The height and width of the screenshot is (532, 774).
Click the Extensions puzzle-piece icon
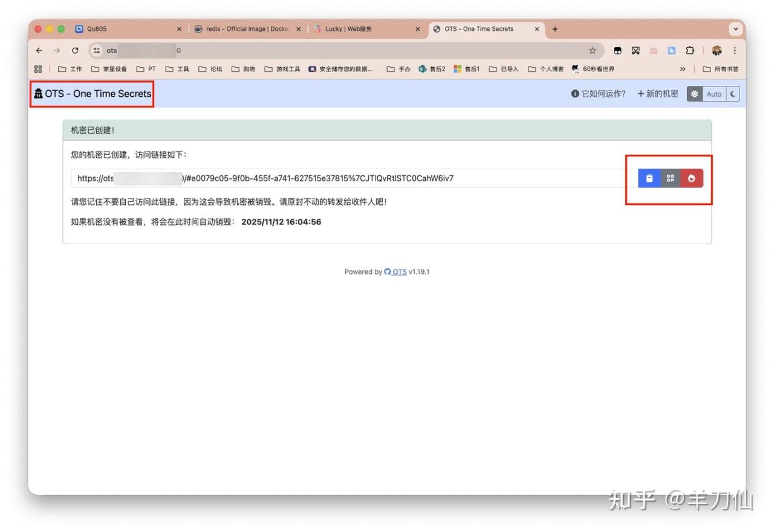(689, 51)
